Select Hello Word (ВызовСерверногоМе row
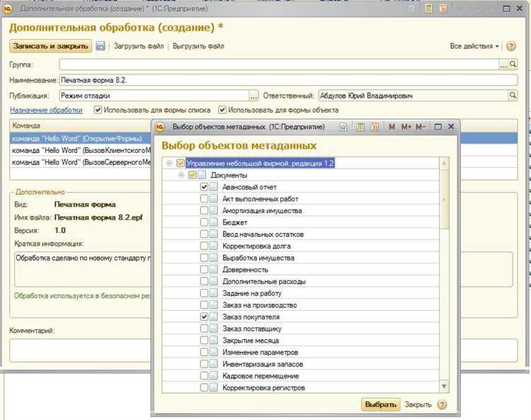This screenshot has height=420, width=531. pos(81,162)
